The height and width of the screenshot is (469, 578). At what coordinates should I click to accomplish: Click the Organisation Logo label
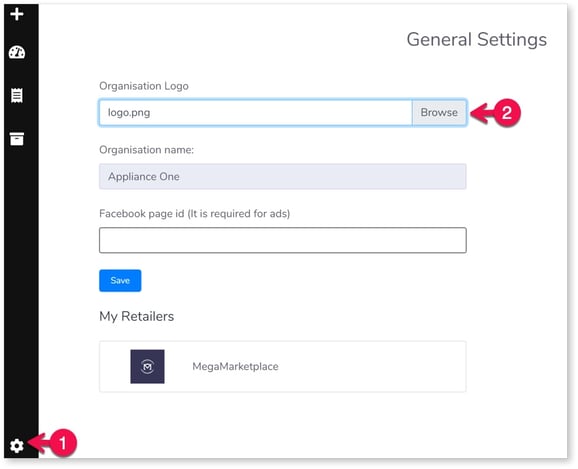point(144,86)
